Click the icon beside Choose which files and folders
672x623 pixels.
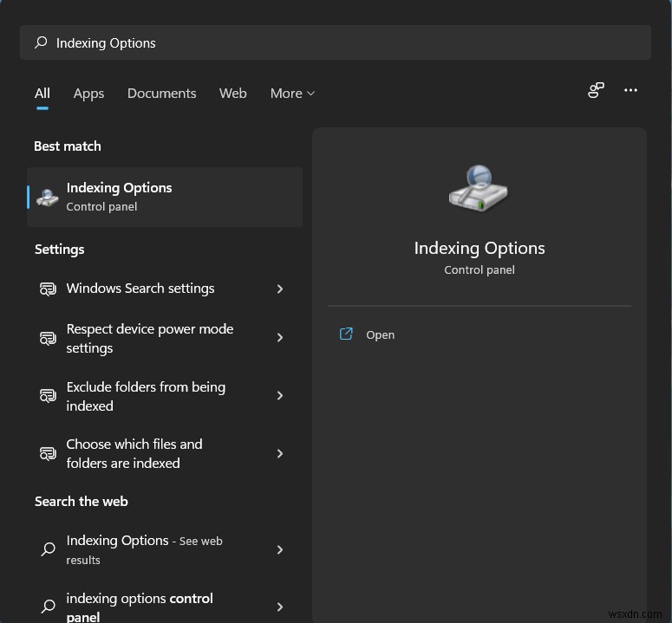click(48, 453)
